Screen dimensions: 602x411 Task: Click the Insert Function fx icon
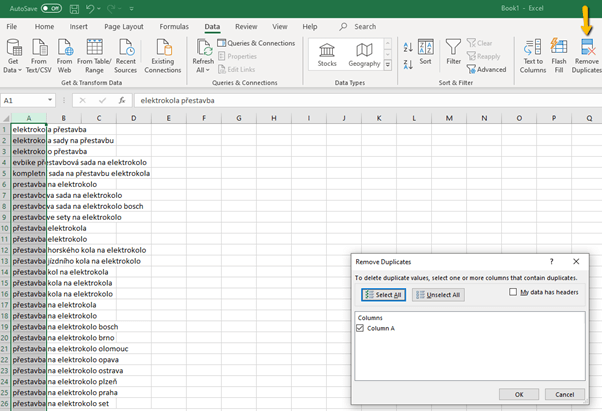coord(122,101)
